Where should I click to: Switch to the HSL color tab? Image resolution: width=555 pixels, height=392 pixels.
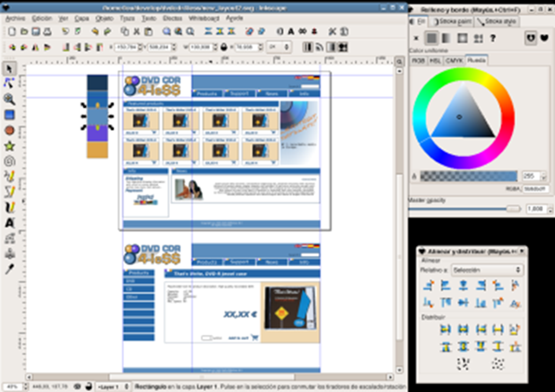click(x=435, y=61)
